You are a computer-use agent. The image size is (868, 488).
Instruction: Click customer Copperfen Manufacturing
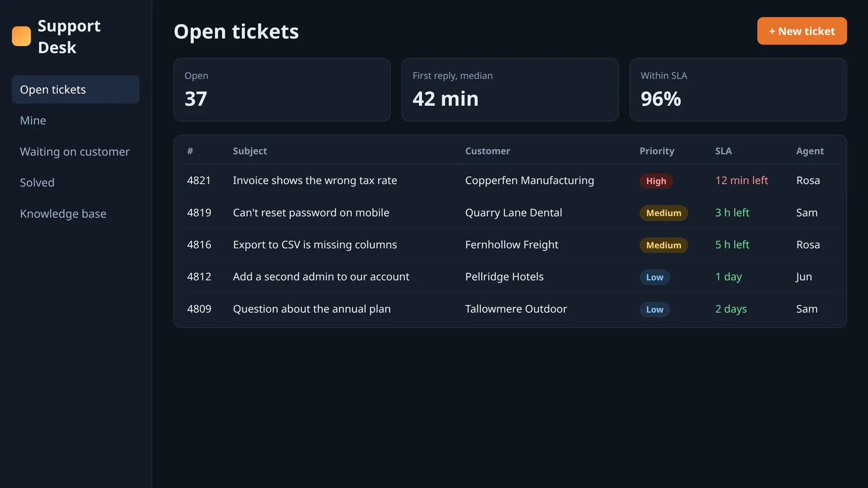529,181
